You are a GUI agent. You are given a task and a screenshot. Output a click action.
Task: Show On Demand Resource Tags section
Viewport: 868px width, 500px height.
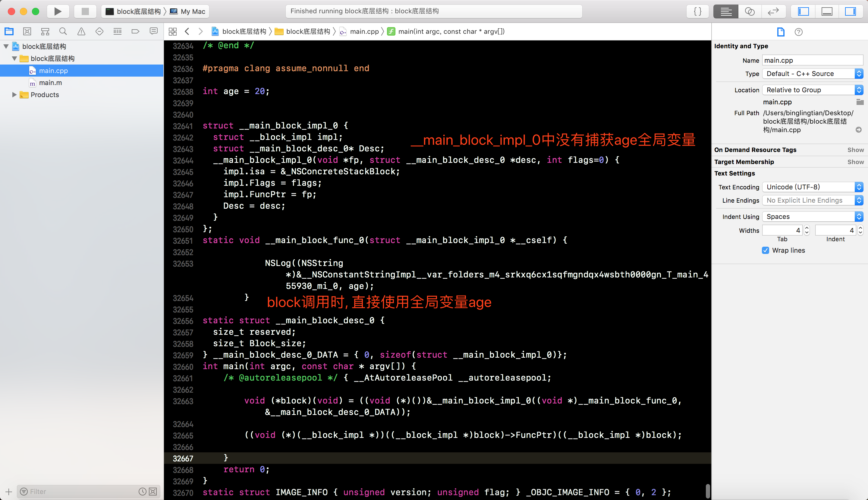click(855, 150)
